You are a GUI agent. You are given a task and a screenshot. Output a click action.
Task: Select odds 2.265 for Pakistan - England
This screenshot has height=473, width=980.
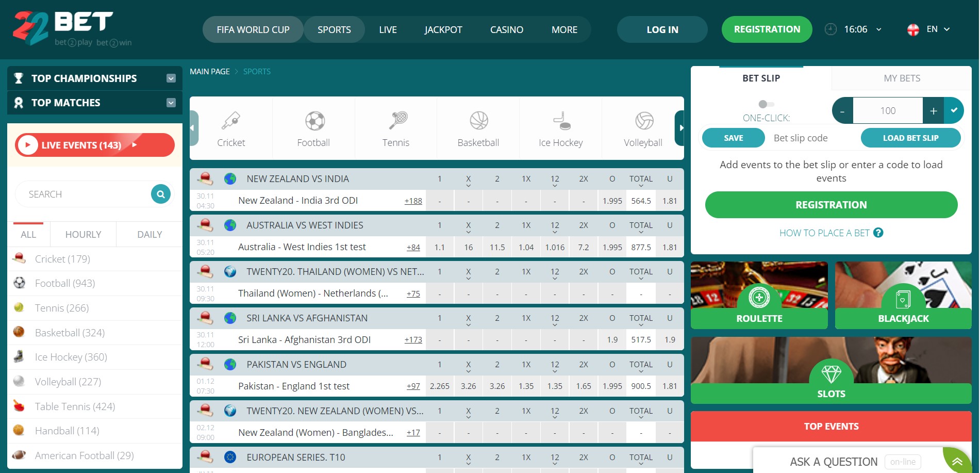coord(440,386)
